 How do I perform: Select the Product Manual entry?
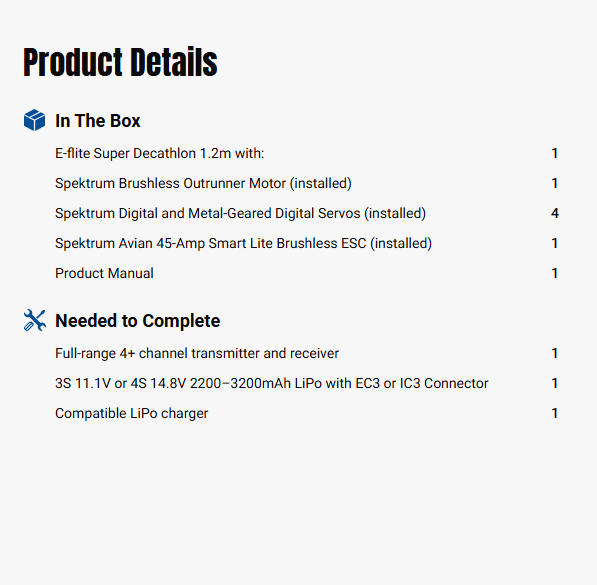(x=104, y=273)
